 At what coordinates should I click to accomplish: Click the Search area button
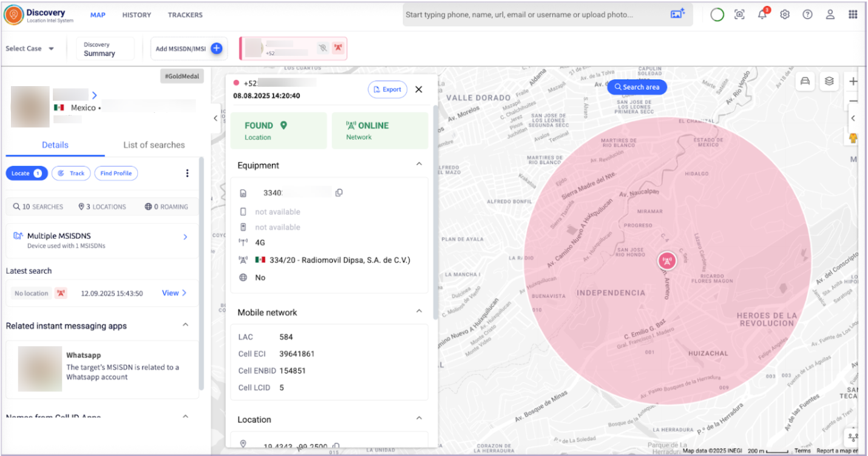point(637,87)
